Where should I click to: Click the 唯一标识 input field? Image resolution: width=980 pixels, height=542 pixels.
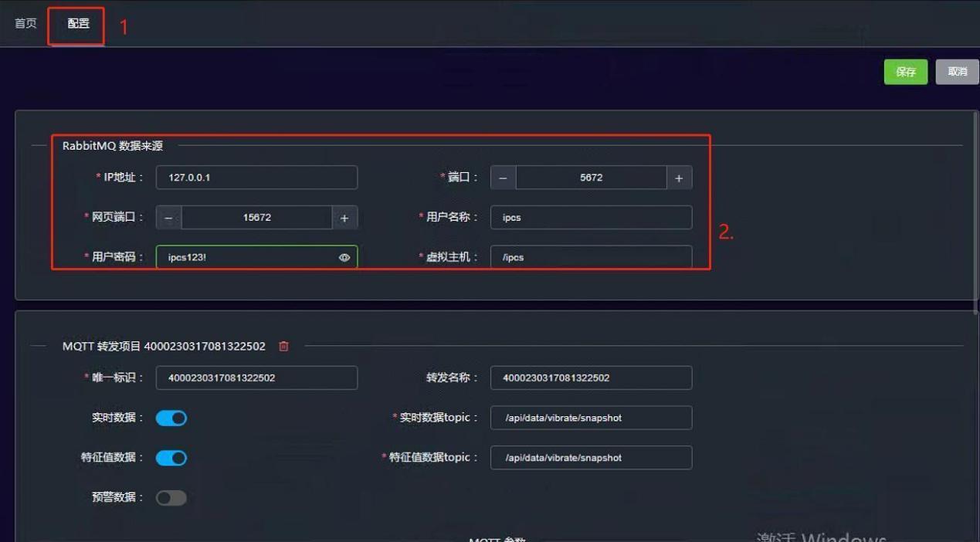(256, 378)
